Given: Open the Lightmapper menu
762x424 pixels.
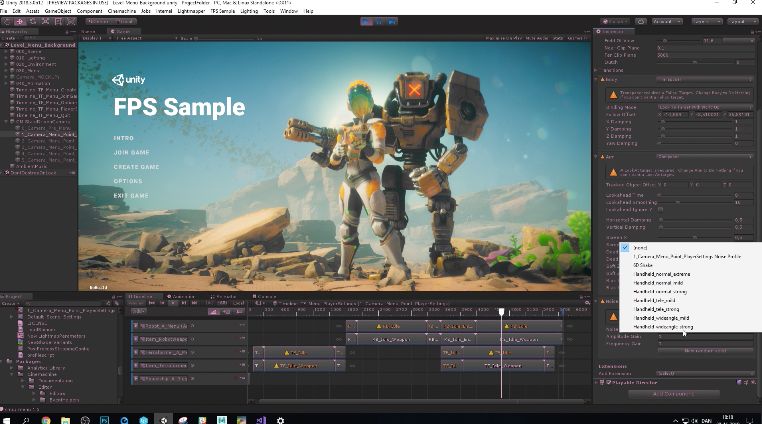Looking at the screenshot, I should (x=191, y=11).
